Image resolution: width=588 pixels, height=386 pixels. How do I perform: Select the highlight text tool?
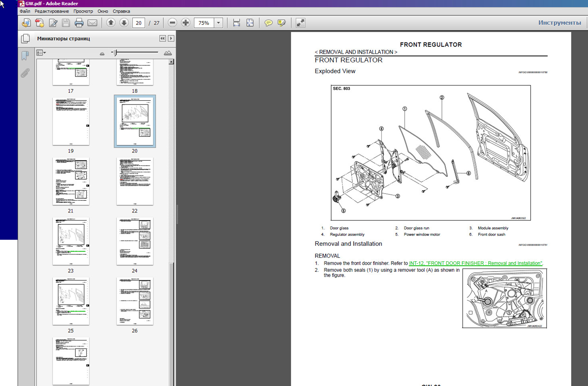tap(282, 23)
